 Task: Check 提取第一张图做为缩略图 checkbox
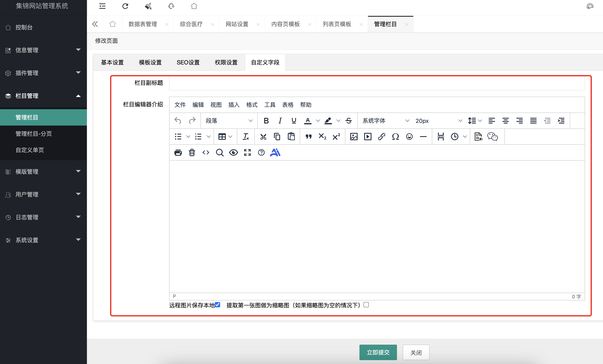366,305
